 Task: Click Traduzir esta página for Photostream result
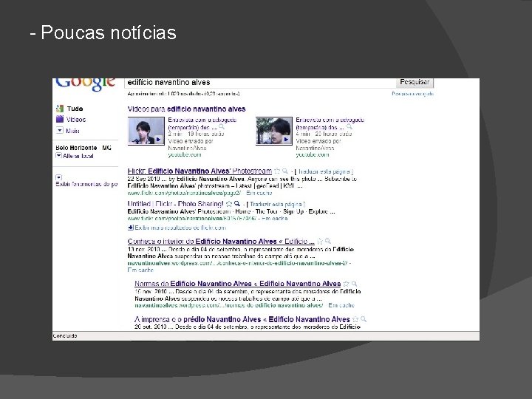[x=325, y=171]
